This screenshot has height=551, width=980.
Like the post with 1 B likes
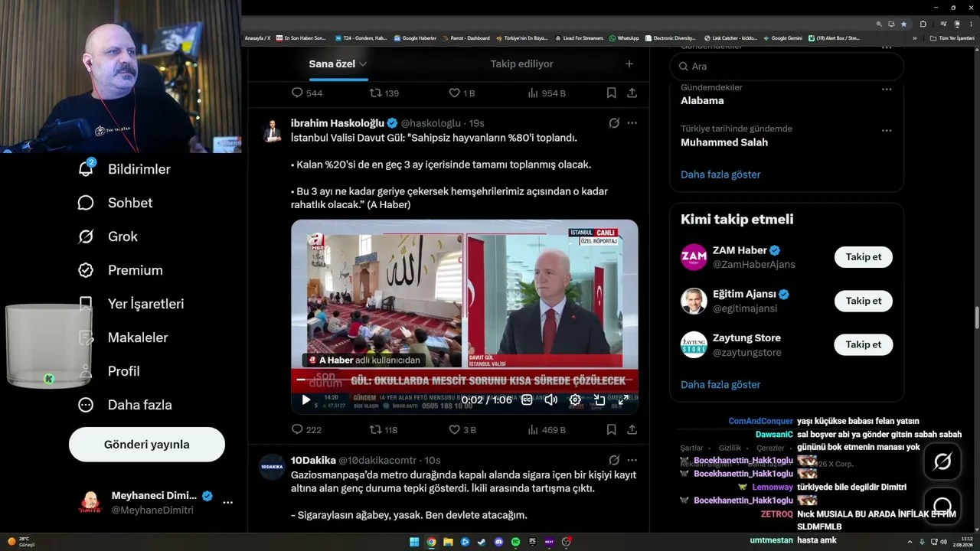462,93
